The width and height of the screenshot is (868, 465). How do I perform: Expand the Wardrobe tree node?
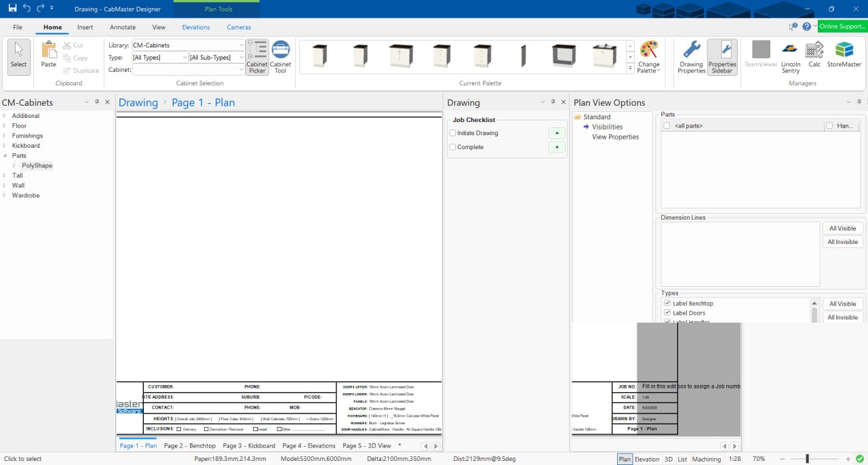5,195
